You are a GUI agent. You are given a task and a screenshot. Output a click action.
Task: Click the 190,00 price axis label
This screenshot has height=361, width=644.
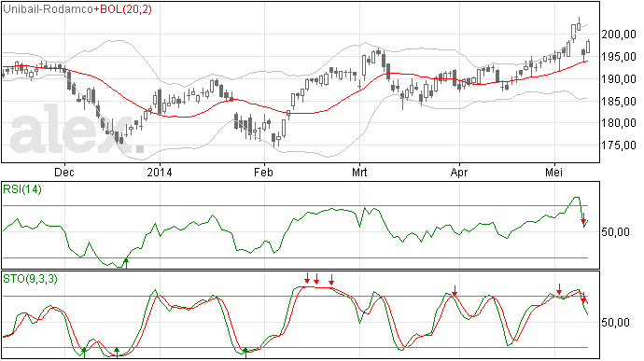click(619, 79)
